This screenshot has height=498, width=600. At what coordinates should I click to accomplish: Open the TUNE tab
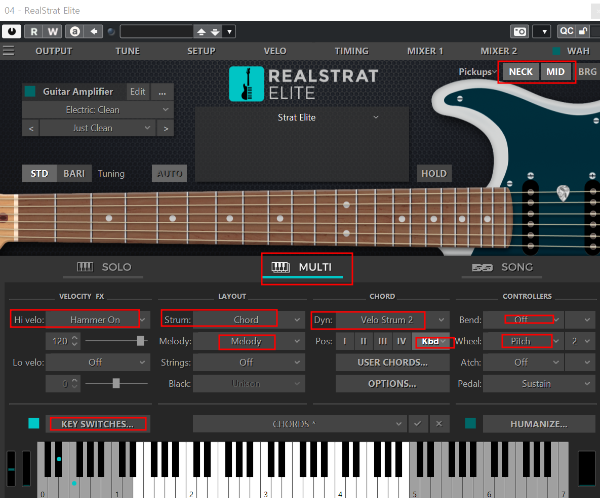click(128, 51)
